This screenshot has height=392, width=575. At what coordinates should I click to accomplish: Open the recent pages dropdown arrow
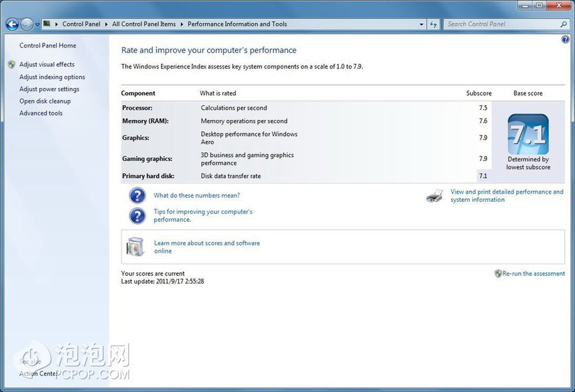click(x=37, y=25)
